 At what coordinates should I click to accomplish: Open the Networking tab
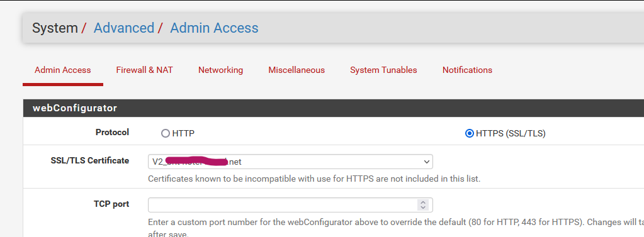[x=220, y=70]
